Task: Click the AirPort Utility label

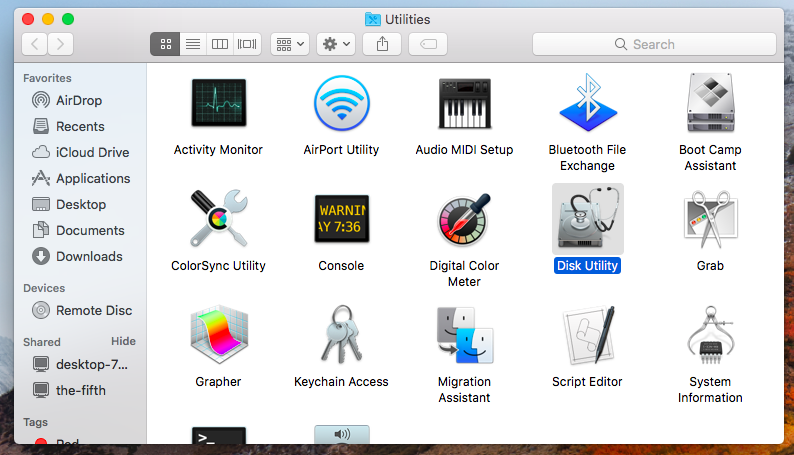Action: pos(341,150)
